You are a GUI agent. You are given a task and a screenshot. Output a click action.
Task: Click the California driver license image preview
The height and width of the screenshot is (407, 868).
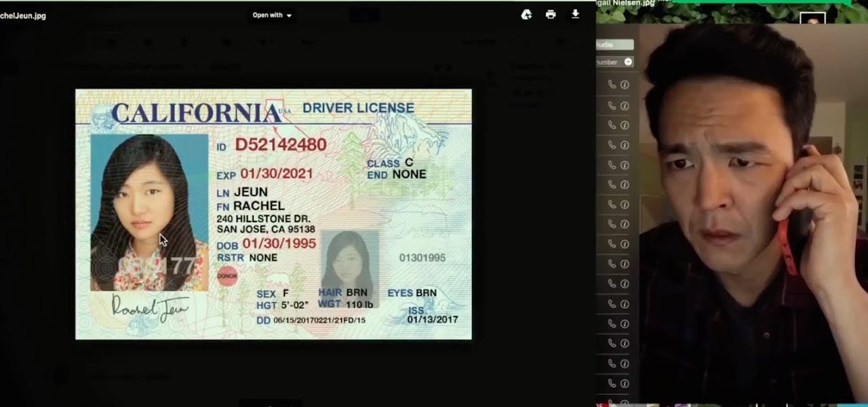click(273, 214)
